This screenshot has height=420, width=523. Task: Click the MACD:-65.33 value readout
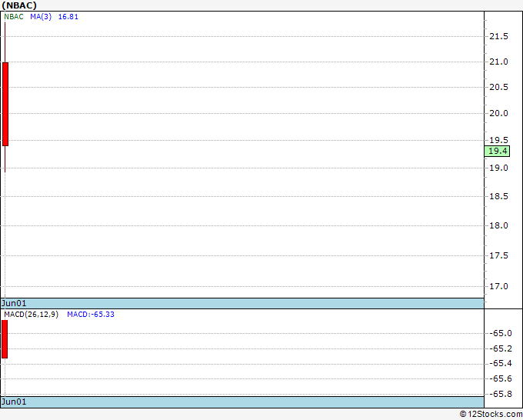[x=91, y=315]
